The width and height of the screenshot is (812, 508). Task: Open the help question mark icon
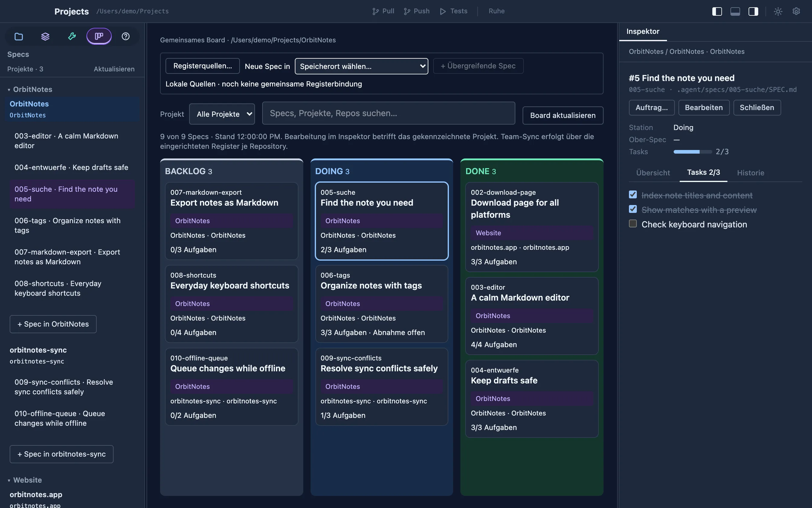pyautogui.click(x=125, y=36)
